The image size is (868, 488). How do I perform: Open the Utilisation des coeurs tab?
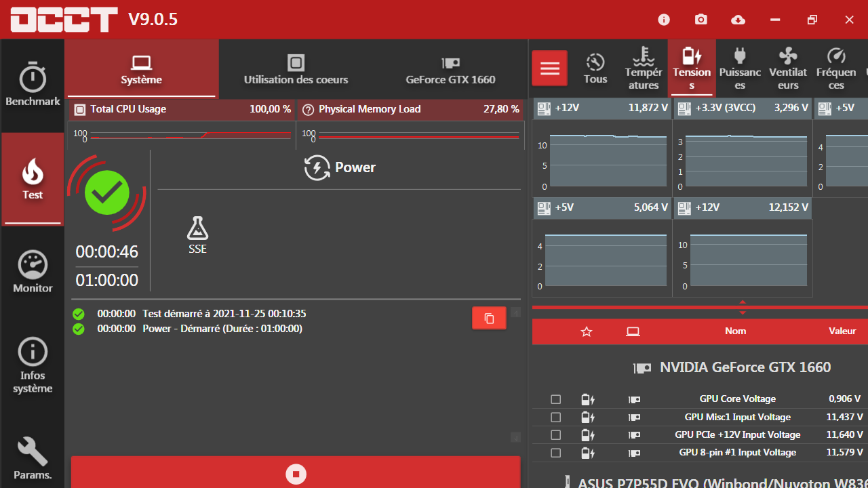(296, 69)
